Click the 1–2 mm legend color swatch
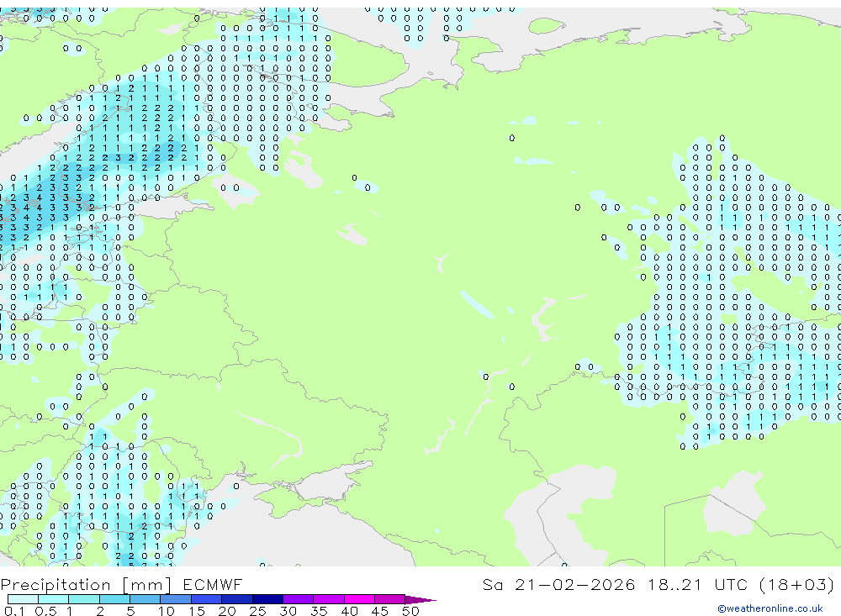841x616 pixels. 83,599
